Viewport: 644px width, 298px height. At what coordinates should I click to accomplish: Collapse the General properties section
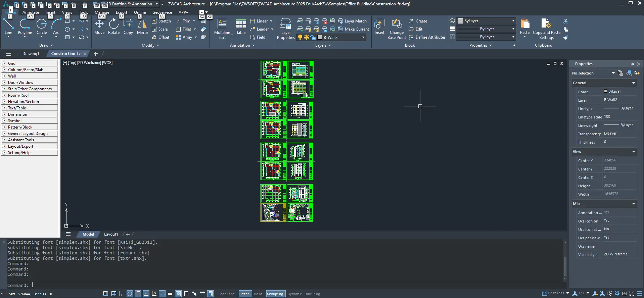pos(634,83)
